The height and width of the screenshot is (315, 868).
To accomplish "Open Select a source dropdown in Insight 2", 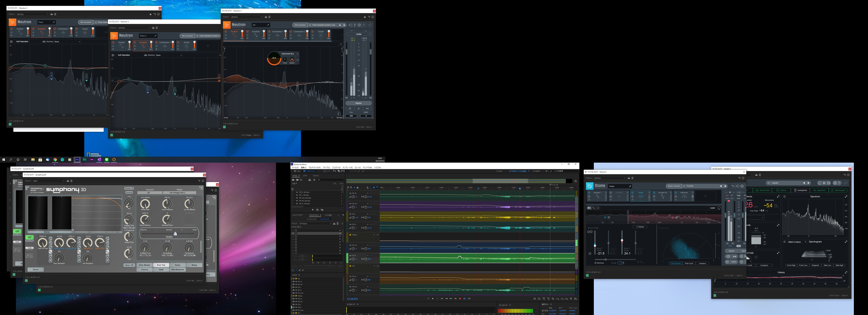I will (x=797, y=242).
